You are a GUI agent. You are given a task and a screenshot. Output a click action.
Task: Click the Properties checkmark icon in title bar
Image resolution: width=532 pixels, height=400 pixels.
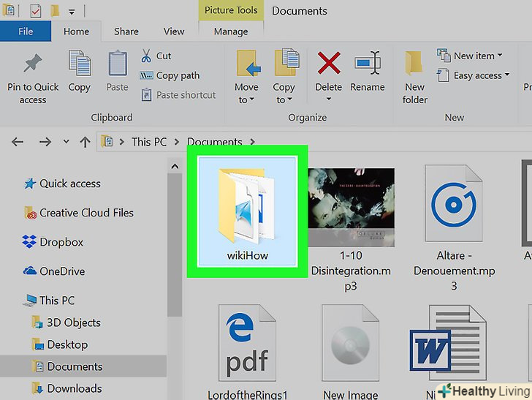click(35, 11)
